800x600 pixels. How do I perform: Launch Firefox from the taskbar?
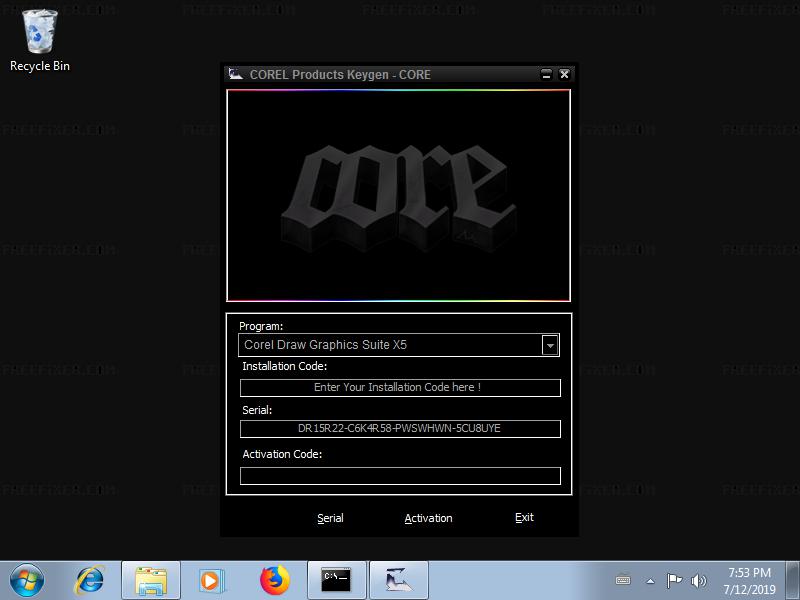click(x=274, y=581)
